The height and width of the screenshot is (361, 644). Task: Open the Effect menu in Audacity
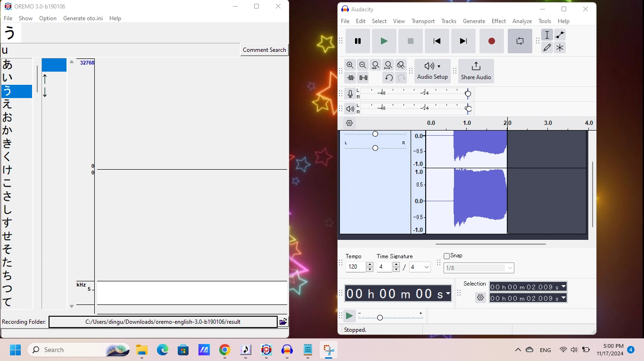click(498, 21)
